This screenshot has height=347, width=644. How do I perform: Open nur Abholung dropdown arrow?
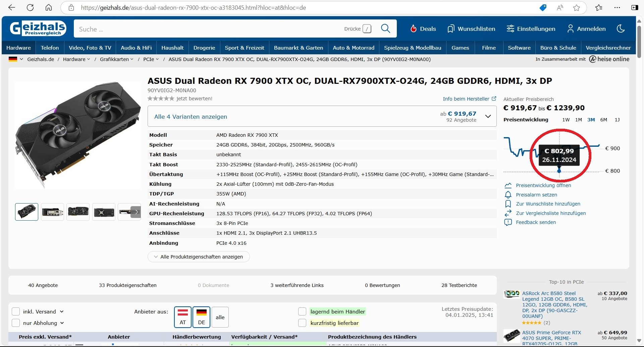click(62, 323)
